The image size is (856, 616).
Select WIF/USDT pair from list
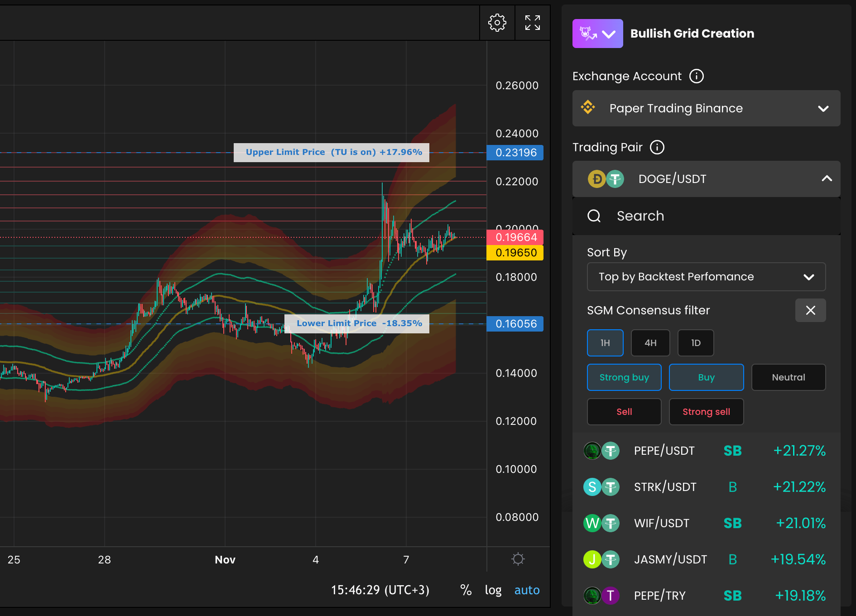pos(707,523)
